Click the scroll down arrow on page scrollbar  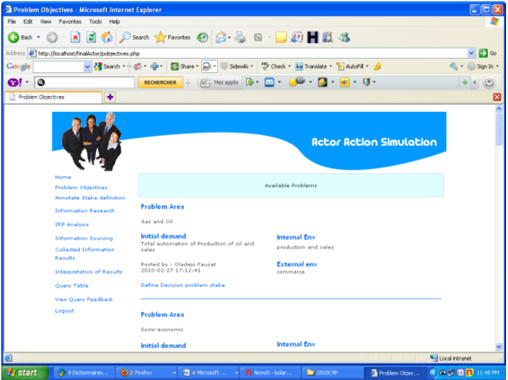pyautogui.click(x=499, y=347)
